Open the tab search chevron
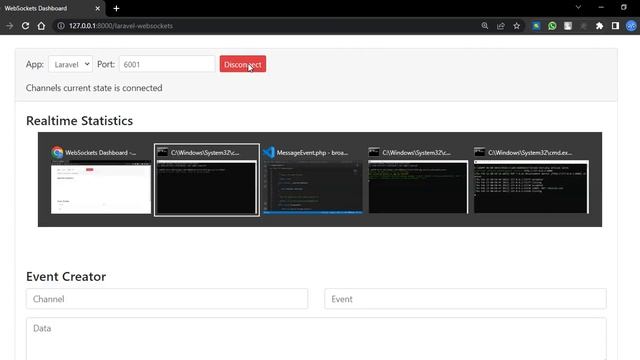The image size is (640, 360). click(578, 7)
